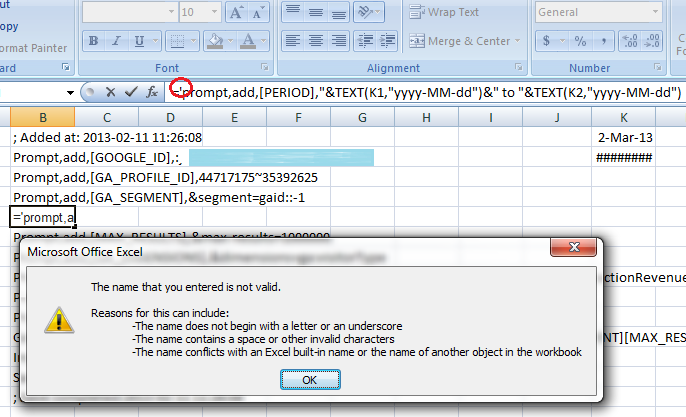This screenshot has width=686, height=417.
Task: Decrease decimal places
Action: tap(652, 41)
